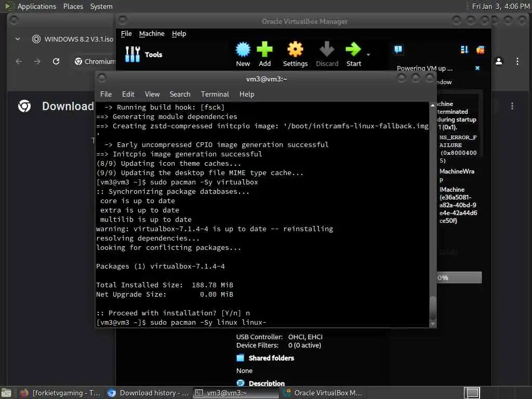This screenshot has height=399, width=532.
Task: Start the VM with green arrow icon
Action: tap(353, 50)
